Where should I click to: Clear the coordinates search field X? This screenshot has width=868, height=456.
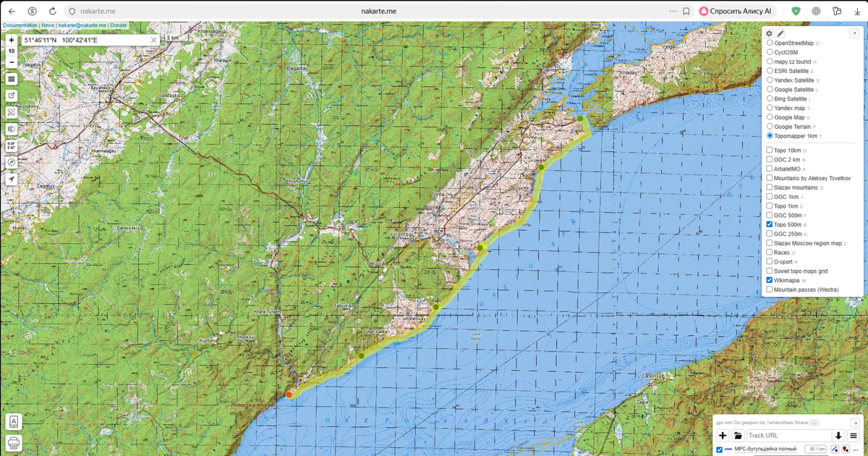(153, 41)
